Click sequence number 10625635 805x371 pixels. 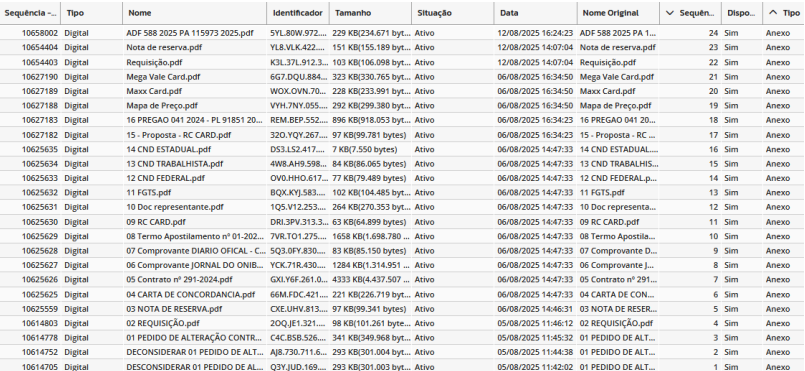40,149
